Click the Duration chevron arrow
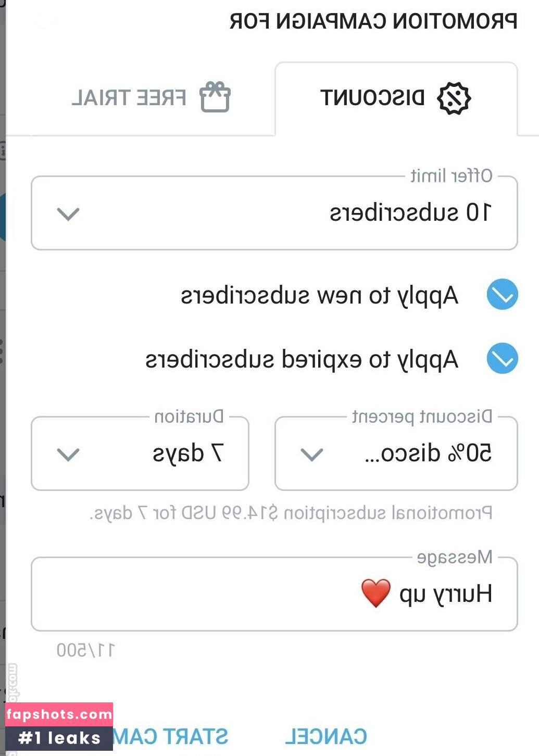The image size is (539, 756). point(68,454)
